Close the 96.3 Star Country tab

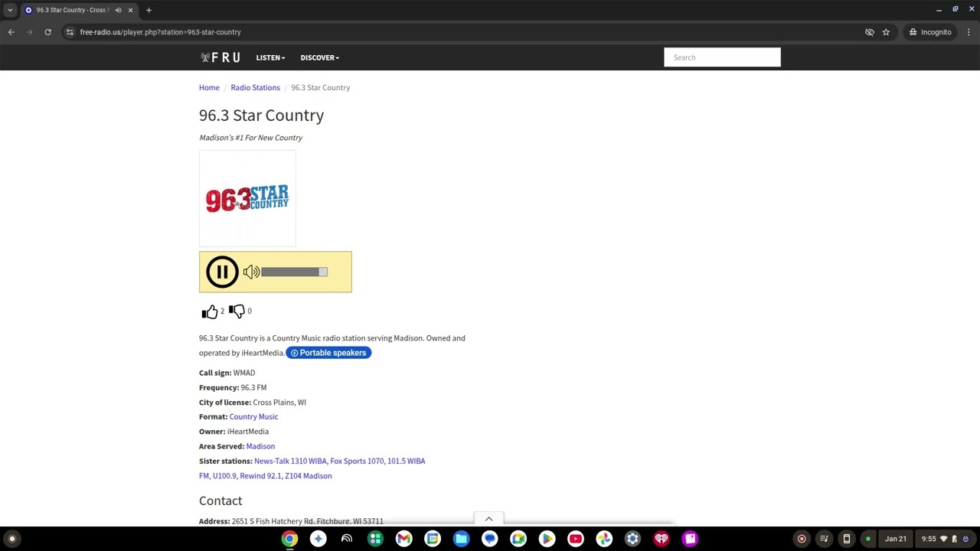(130, 10)
